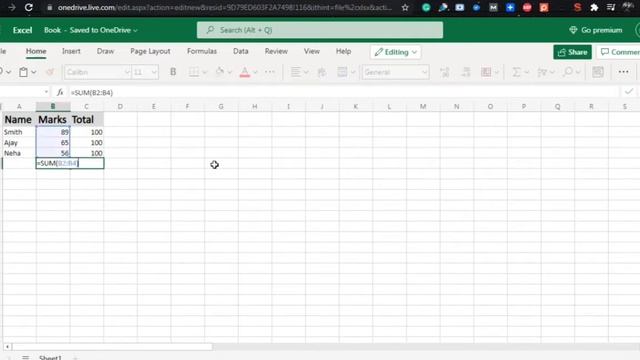Open the Help tab
Screen dimensions: 640x360
click(x=343, y=51)
